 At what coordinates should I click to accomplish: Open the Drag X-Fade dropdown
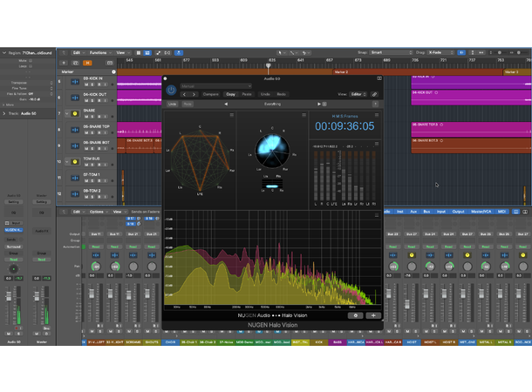[440, 52]
